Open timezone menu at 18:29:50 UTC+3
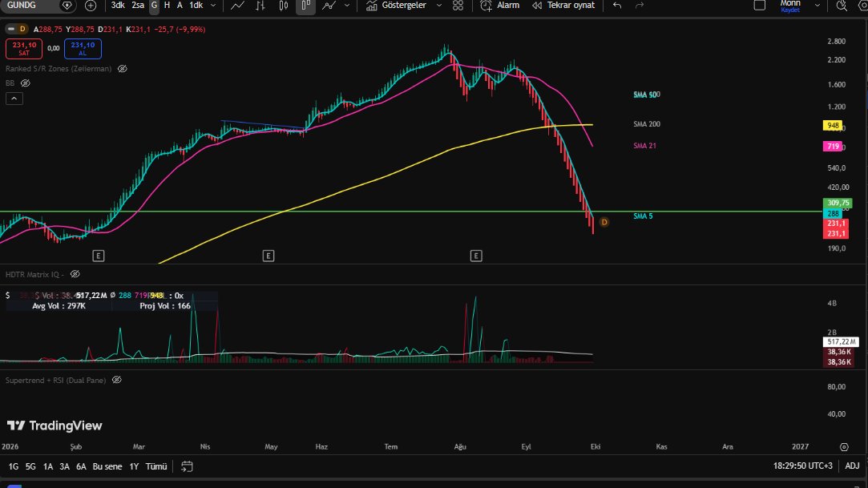 tap(802, 466)
